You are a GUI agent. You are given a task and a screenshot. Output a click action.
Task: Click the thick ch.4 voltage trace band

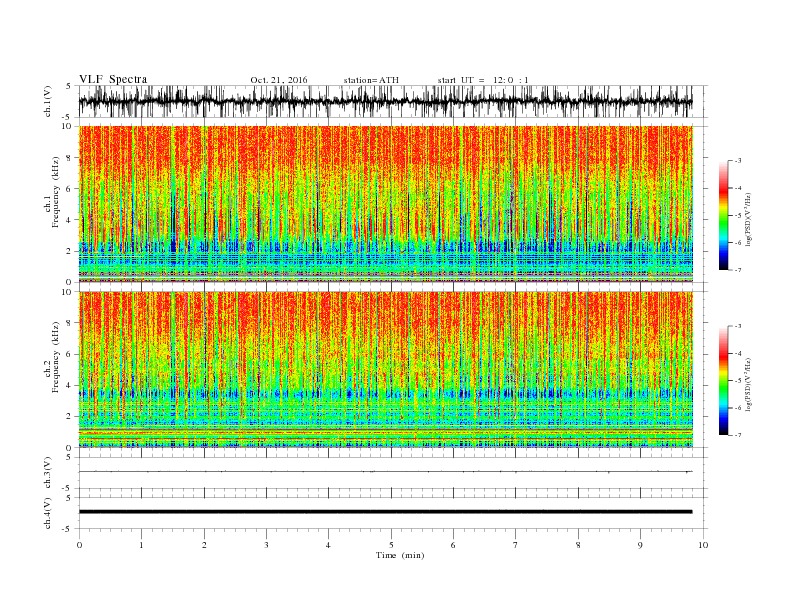[385, 512]
